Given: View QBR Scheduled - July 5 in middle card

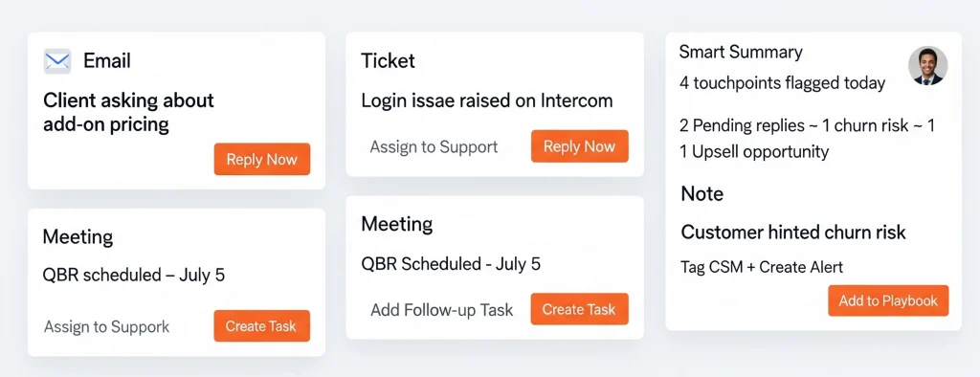Looking at the screenshot, I should (x=451, y=263).
